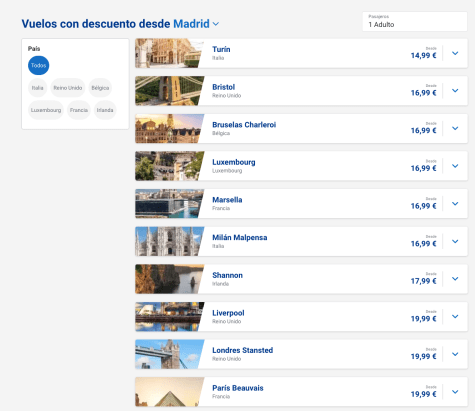Click the 19,99 € Liverpool price
This screenshot has height=411, width=475.
click(x=423, y=319)
